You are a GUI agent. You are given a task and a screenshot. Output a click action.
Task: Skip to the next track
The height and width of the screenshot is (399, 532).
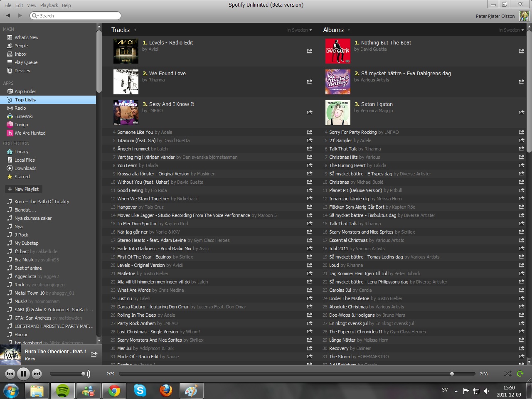[x=37, y=374]
